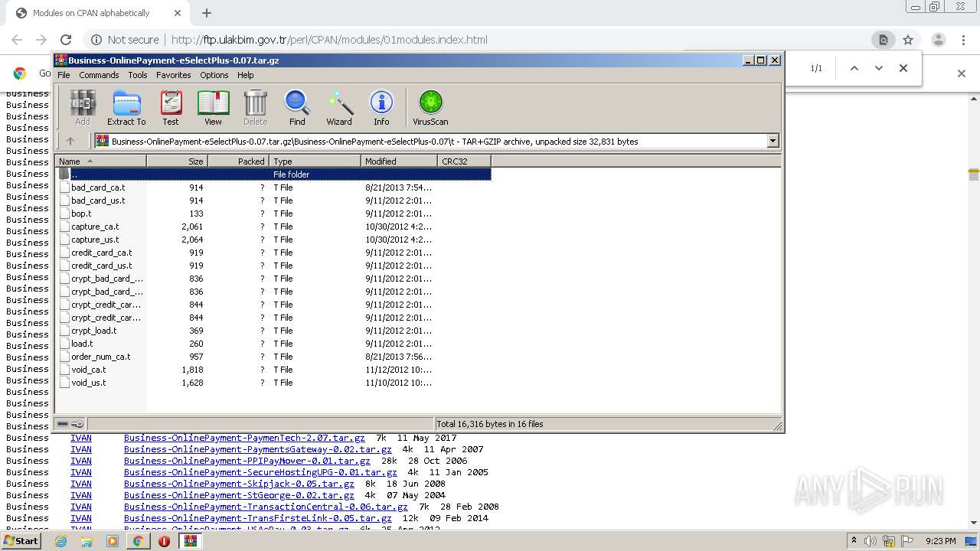Expand the archive path dropdown
Screen dimensions: 980x551
coord(773,141)
